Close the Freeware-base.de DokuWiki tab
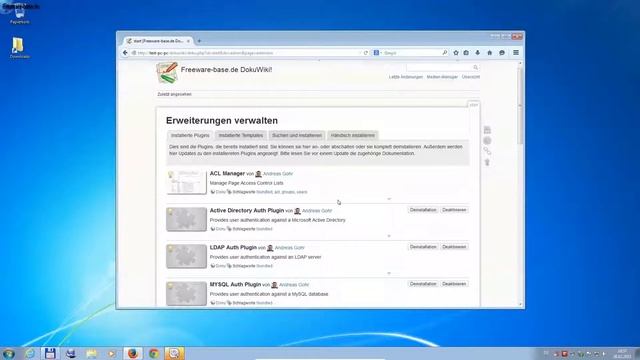This screenshot has width=640, height=360. point(188,41)
